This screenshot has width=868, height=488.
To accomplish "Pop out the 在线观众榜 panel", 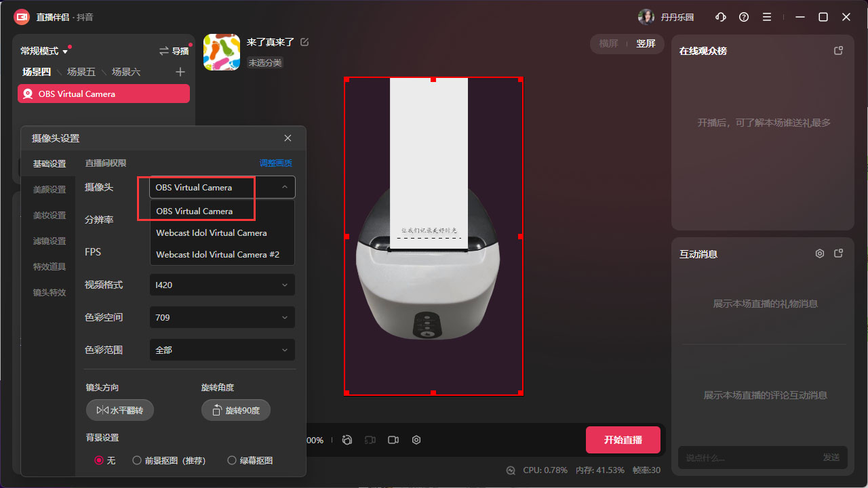I will pyautogui.click(x=838, y=51).
